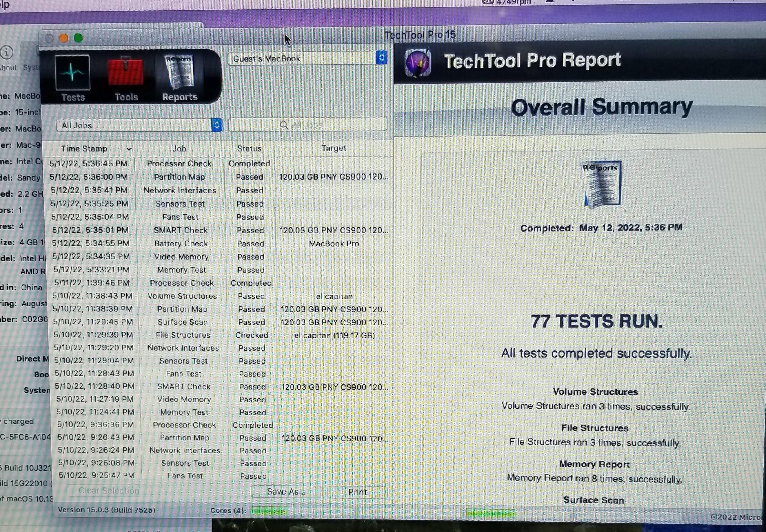This screenshot has height=532, width=766.
Task: Click the 77 TESTS RUN heading
Action: (x=597, y=321)
